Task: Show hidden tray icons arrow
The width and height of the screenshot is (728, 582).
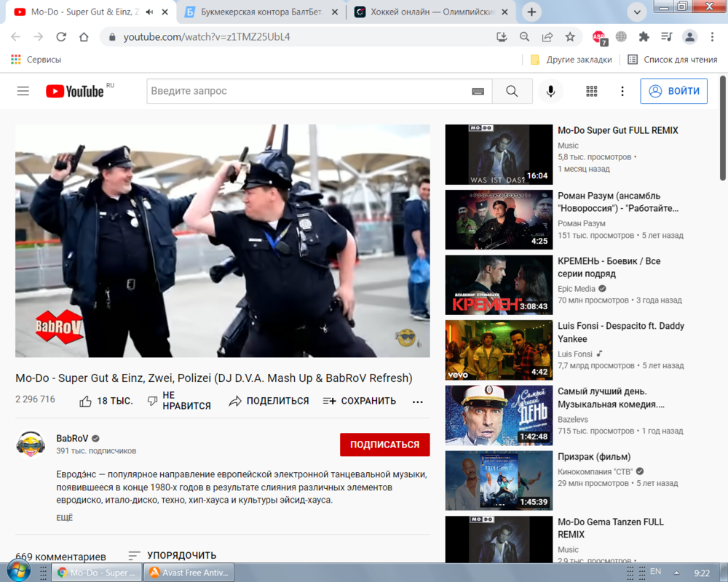Action: 676,573
